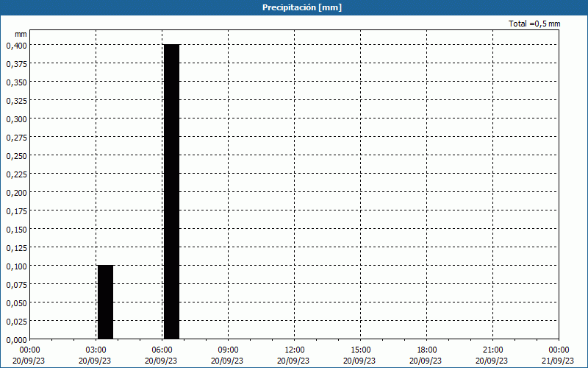
Task: Click the 0,050 y-axis value
Action: [x=17, y=303]
